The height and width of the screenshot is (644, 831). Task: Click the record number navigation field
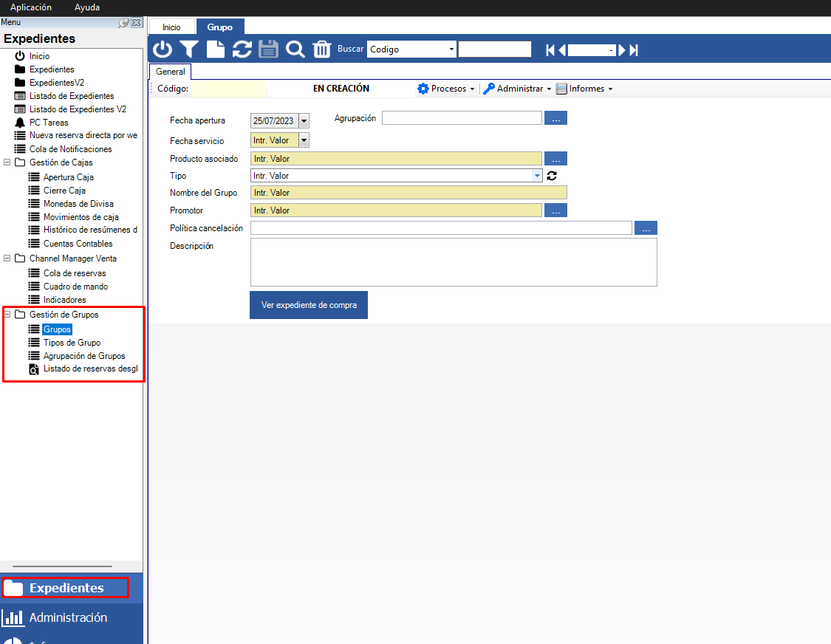[592, 49]
